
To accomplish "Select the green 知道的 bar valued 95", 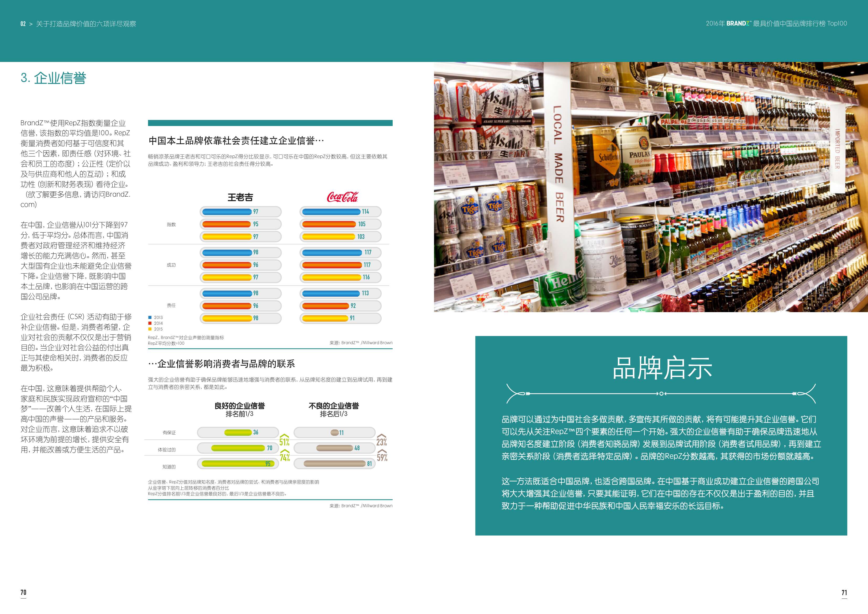I will (x=238, y=464).
